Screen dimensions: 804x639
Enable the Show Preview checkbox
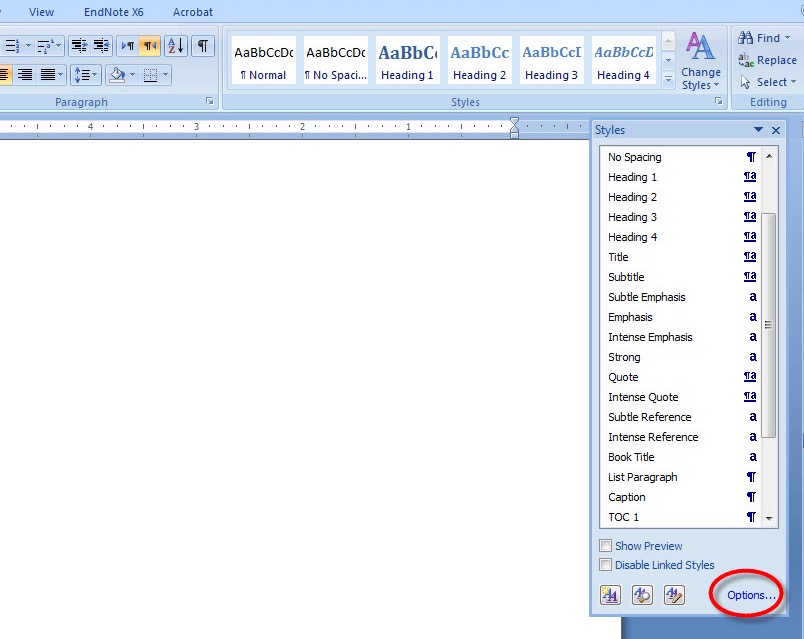click(x=606, y=546)
